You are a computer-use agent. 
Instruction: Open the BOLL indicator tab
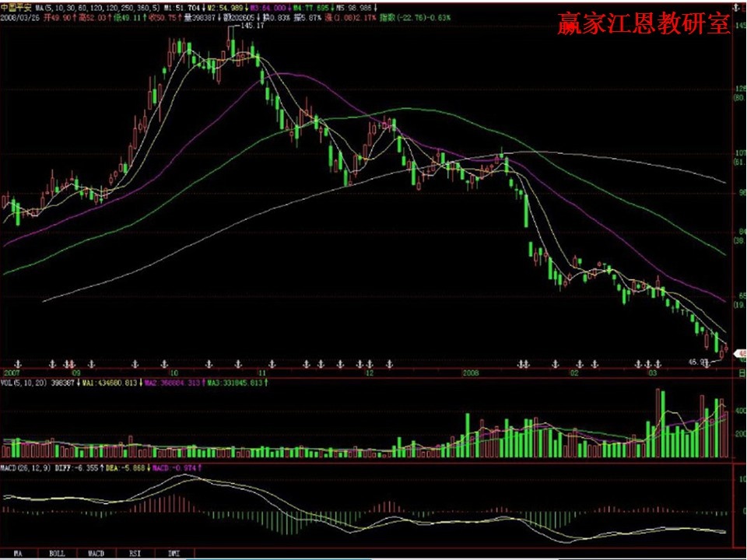pyautogui.click(x=57, y=553)
